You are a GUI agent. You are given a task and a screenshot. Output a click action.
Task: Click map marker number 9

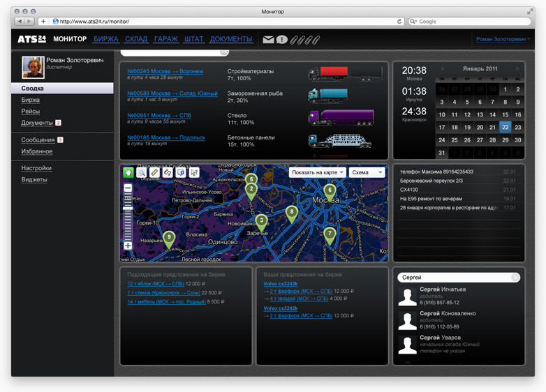click(x=169, y=239)
